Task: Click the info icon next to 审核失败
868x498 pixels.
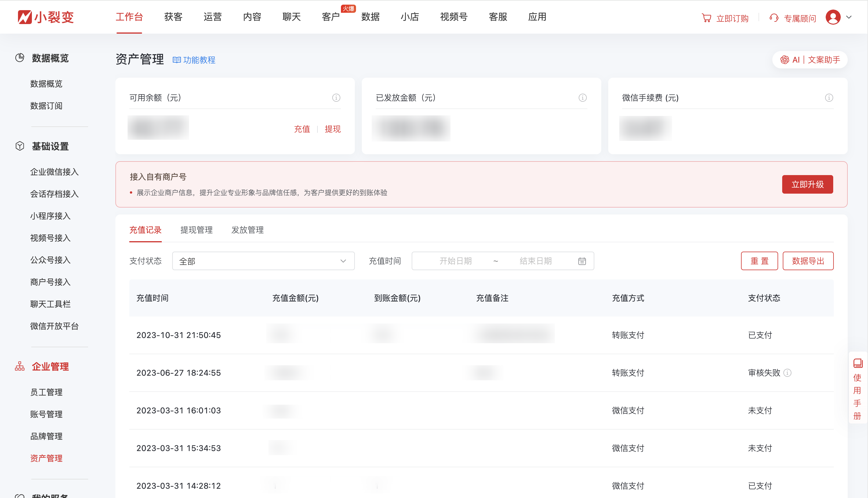Action: pyautogui.click(x=788, y=373)
